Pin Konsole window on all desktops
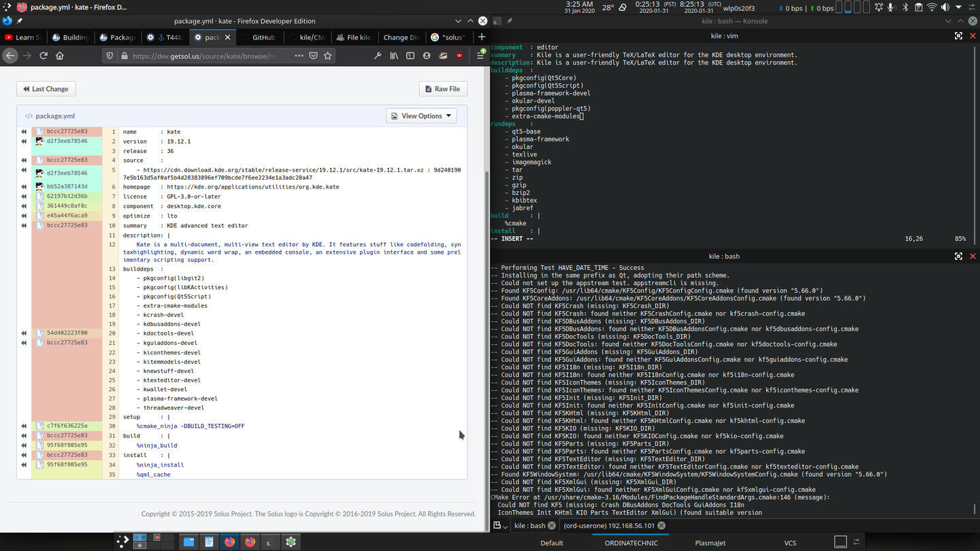The height and width of the screenshot is (551, 980). pos(509,21)
